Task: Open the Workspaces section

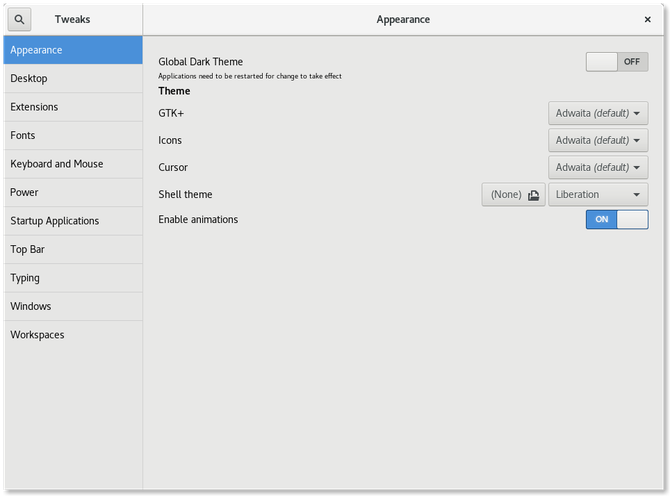Action: (x=73, y=335)
